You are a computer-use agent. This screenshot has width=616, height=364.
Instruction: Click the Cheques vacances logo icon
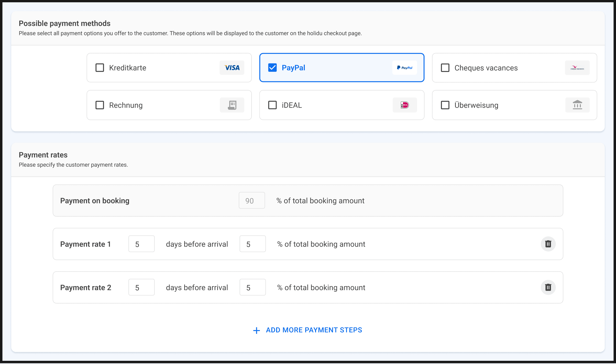[577, 68]
